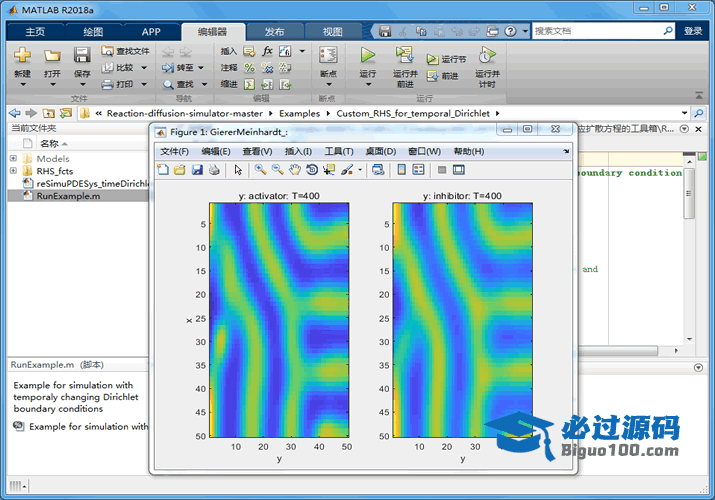
Task: Open the View (查看) menu in Figure 1
Action: (x=257, y=151)
